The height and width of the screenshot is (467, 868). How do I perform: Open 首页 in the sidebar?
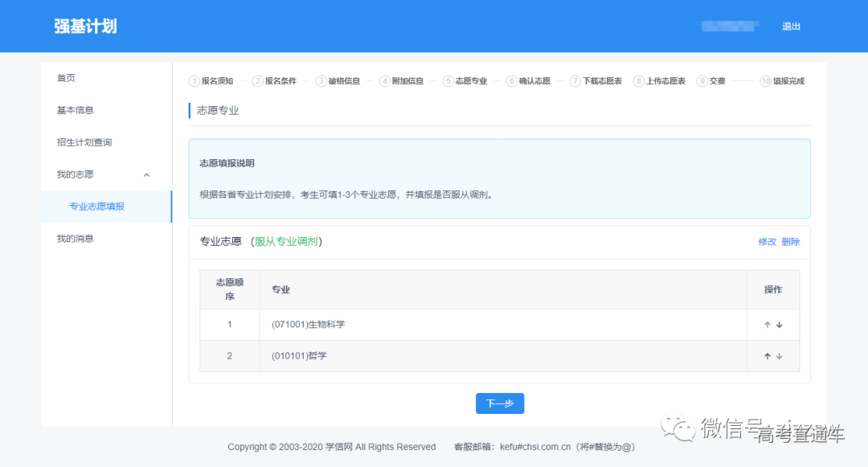pos(67,78)
